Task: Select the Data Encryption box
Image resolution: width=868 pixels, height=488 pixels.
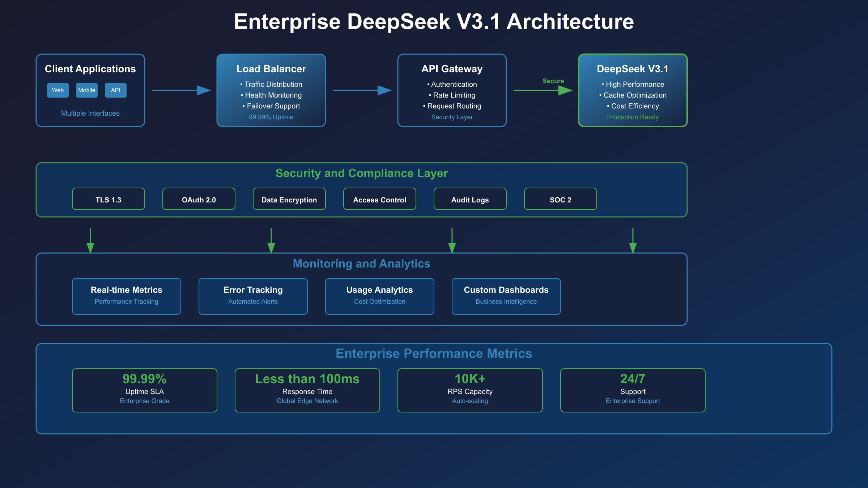Action: (289, 199)
